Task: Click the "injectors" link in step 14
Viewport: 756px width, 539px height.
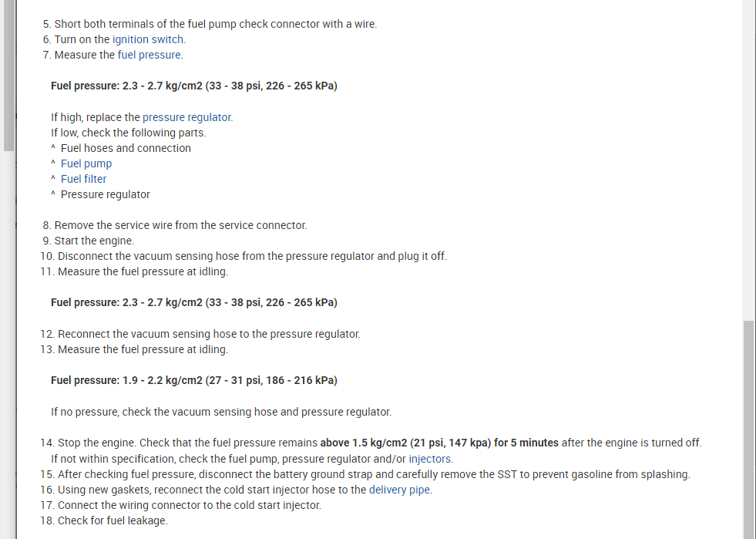Action: [x=430, y=459]
